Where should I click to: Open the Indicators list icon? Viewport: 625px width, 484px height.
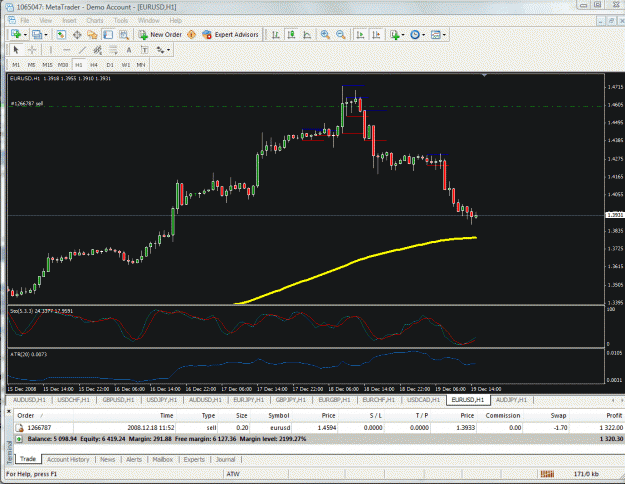pos(395,35)
